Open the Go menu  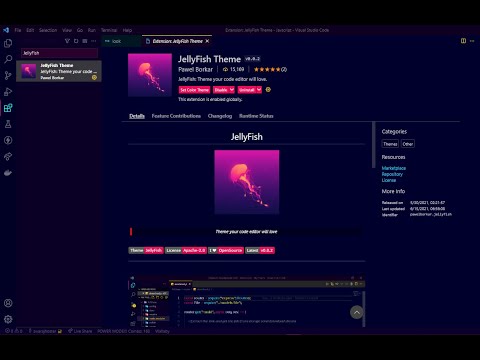(x=80, y=30)
